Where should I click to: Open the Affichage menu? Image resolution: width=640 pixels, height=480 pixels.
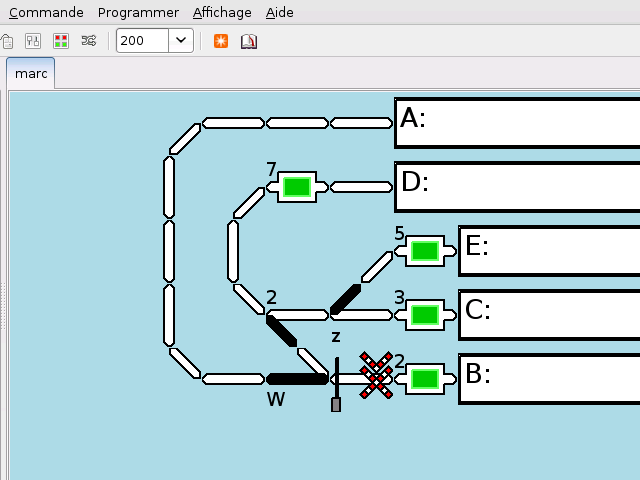pos(222,13)
